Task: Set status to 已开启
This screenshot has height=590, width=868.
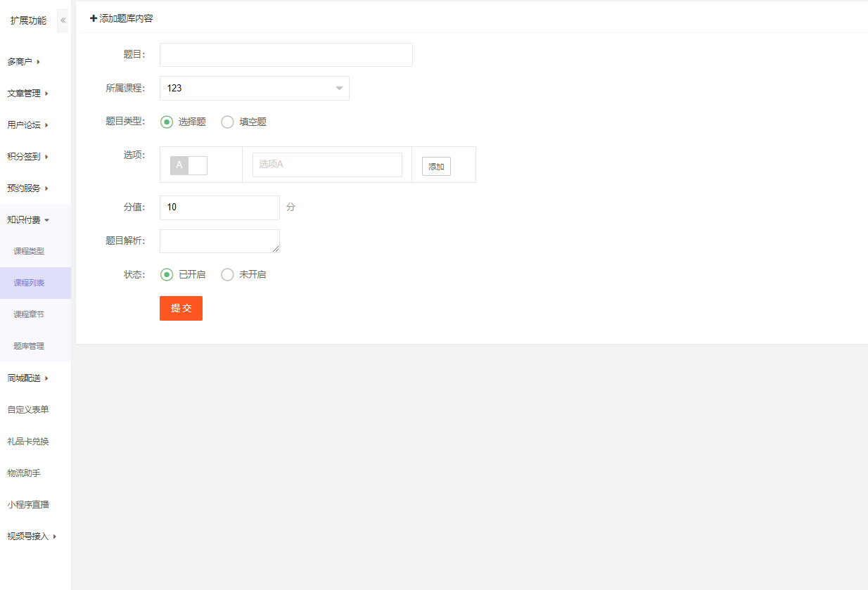Action: [x=167, y=274]
